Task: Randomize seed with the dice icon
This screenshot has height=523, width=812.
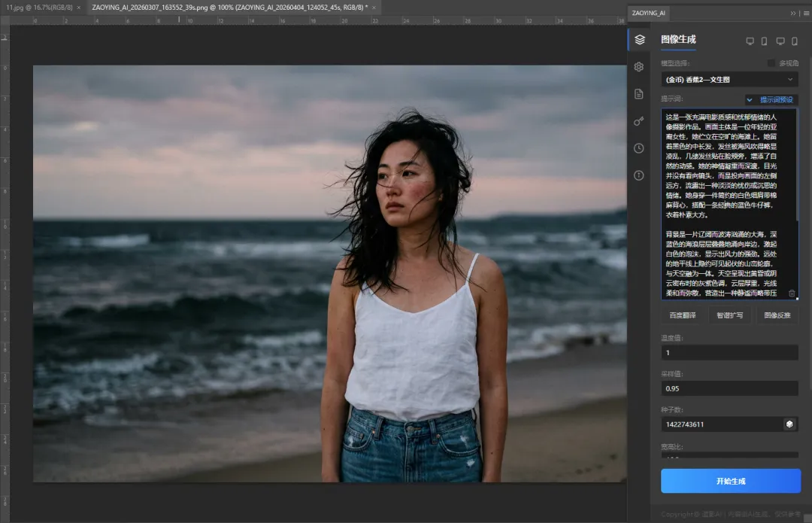Action: point(790,424)
